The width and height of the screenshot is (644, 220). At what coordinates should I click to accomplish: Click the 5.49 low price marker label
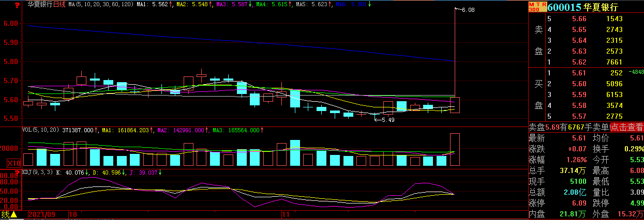tap(388, 120)
